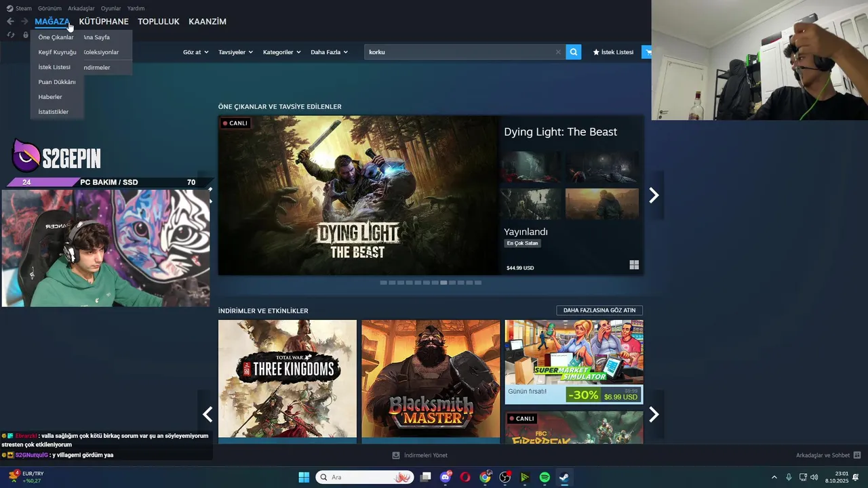Image resolution: width=868 pixels, height=488 pixels.
Task: Switch to the TOPLULUK tab
Action: click(159, 22)
